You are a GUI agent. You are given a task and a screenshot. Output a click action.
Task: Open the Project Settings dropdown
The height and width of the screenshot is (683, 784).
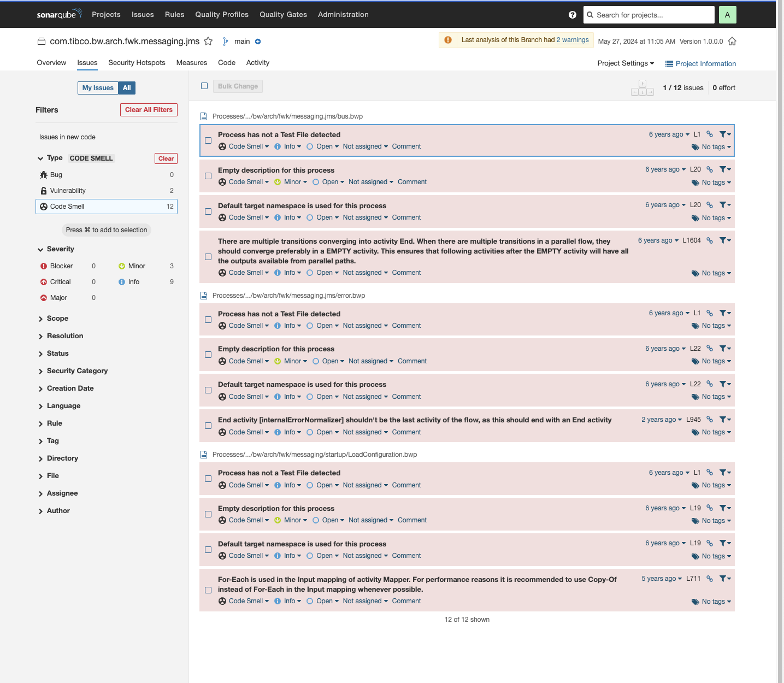click(x=626, y=63)
